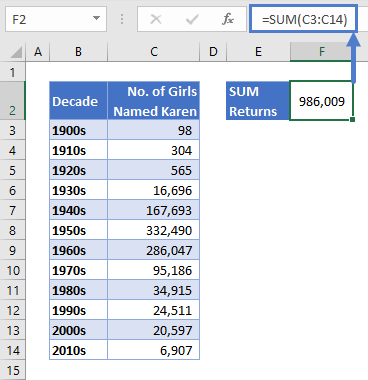Click the Select All corner triangle
This screenshot has width=368, height=380.
coord(15,52)
